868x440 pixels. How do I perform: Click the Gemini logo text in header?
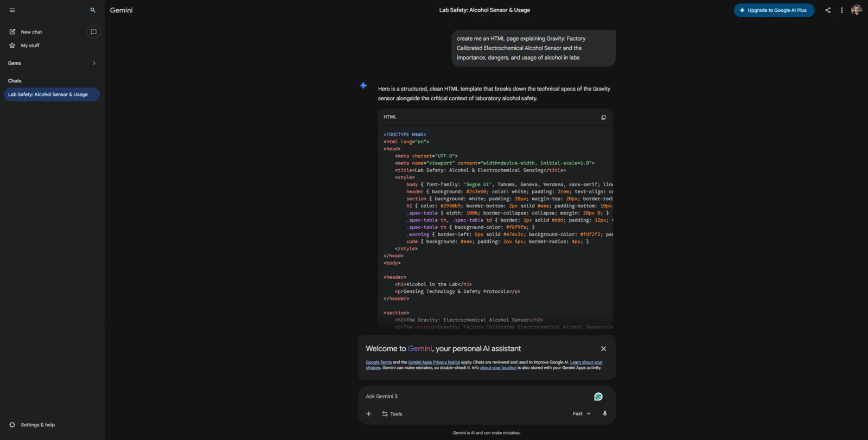[122, 10]
